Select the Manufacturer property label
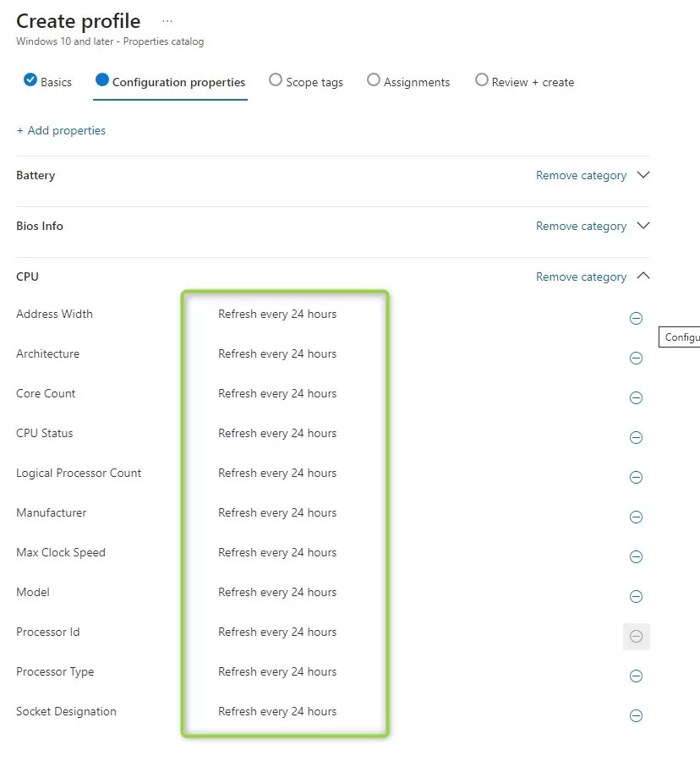Image resolution: width=700 pixels, height=772 pixels. click(x=52, y=512)
